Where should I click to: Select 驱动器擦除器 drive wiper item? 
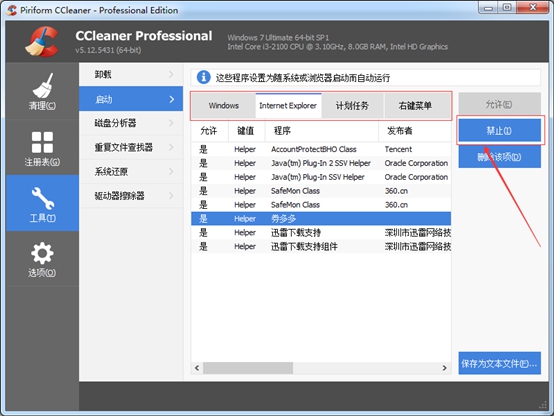[x=131, y=195]
